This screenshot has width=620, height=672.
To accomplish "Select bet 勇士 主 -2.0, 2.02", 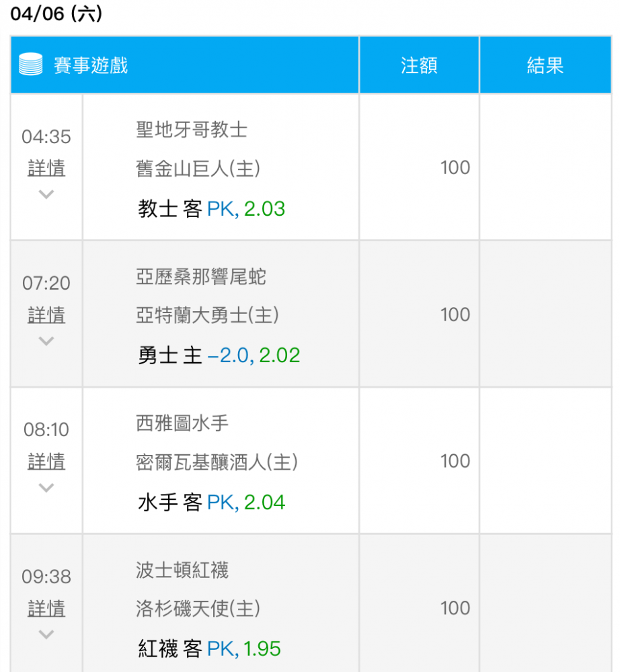I will click(219, 355).
